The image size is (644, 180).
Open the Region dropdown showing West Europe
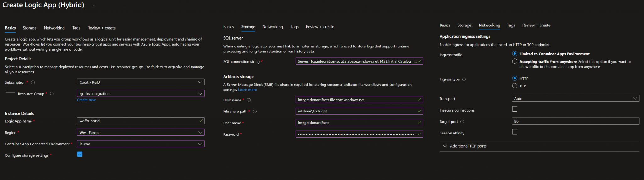(x=141, y=133)
